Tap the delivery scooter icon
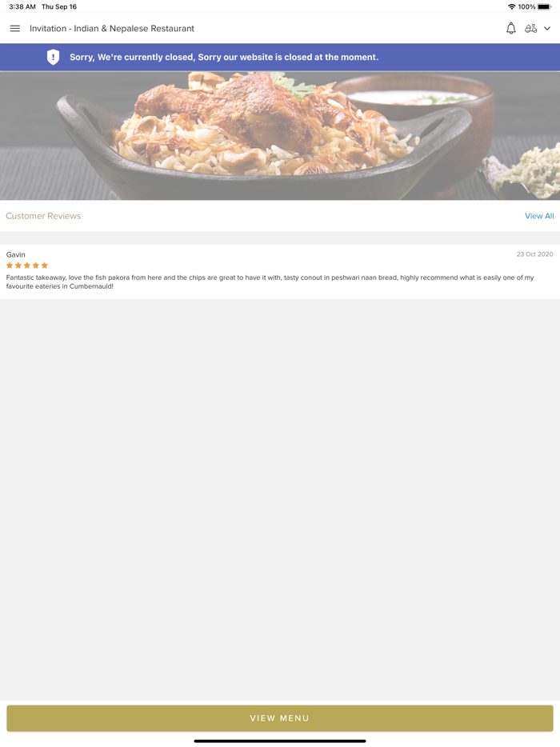The height and width of the screenshot is (747, 560). tap(530, 29)
